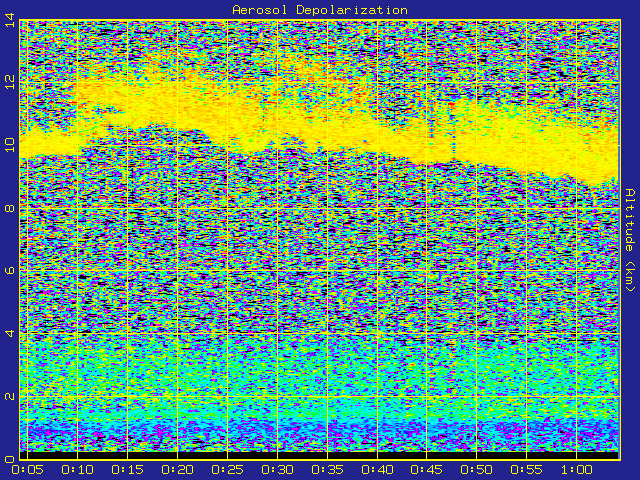Select the 0:45 time axis label

coord(427,469)
